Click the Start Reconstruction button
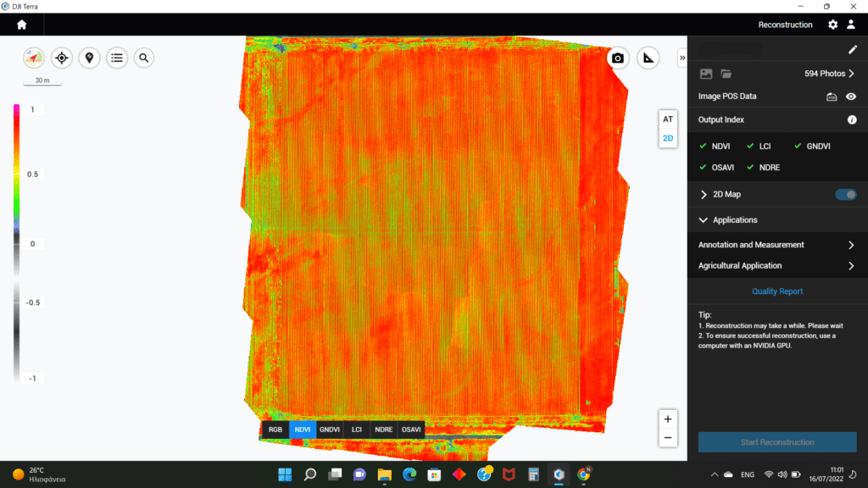Viewport: 868px width, 488px height. 777,442
